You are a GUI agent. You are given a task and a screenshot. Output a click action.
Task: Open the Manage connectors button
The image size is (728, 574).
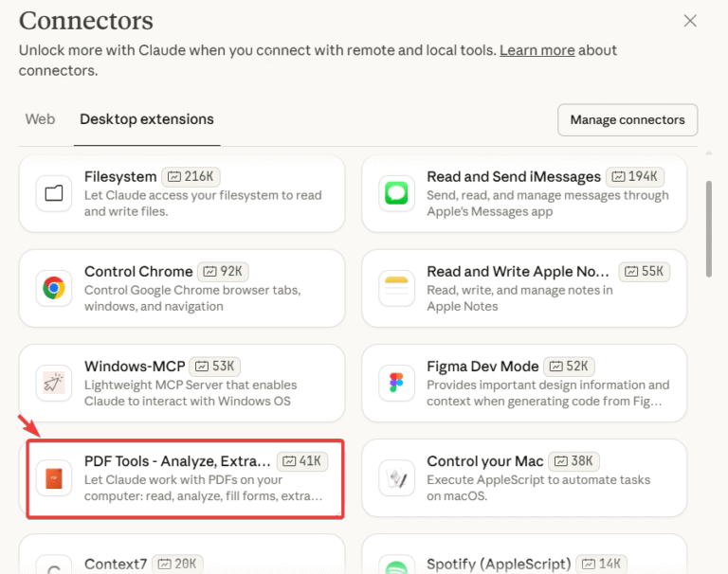click(628, 120)
